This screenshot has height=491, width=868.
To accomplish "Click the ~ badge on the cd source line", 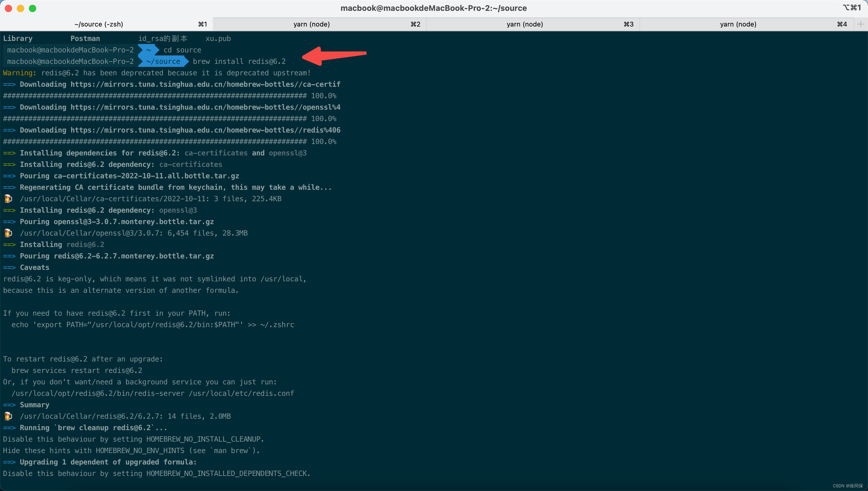I will coord(148,50).
